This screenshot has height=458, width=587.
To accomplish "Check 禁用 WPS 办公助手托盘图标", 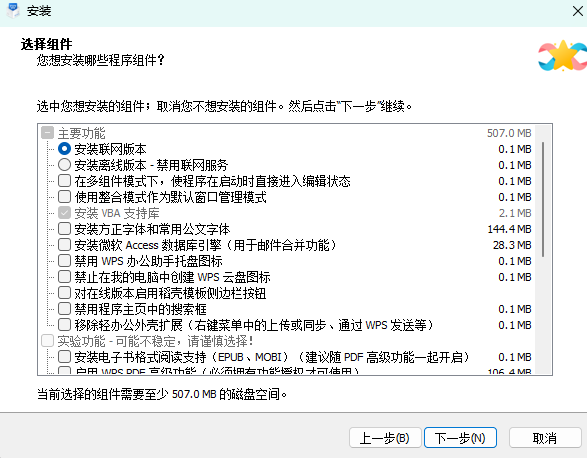I will click(64, 261).
